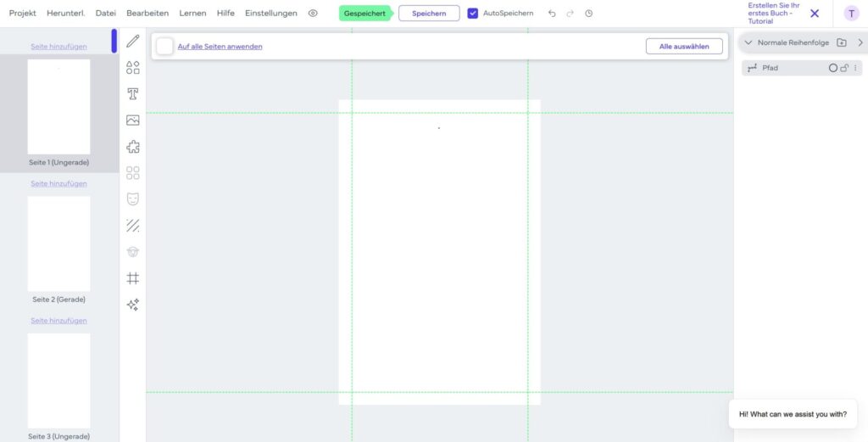
Task: Open the AI sparkles tool
Action: (133, 305)
